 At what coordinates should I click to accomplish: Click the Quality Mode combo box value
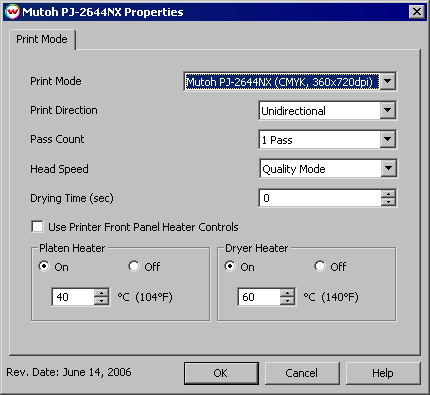point(320,169)
